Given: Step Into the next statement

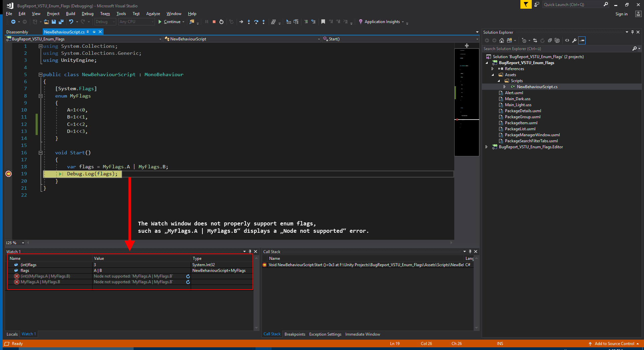Looking at the screenshot, I should point(249,22).
